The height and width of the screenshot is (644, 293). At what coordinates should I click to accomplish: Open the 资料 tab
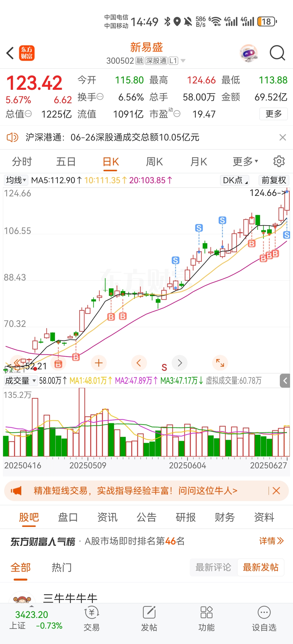click(x=264, y=517)
